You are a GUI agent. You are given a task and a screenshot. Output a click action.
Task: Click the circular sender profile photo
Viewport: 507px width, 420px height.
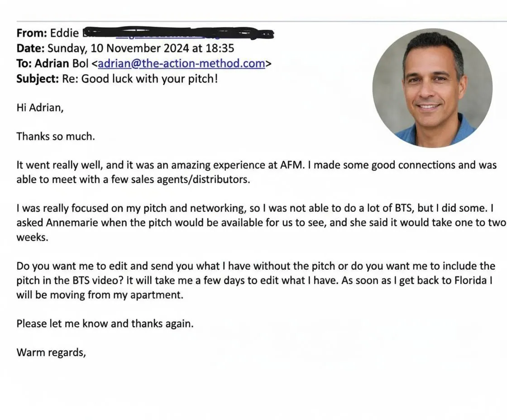(432, 88)
